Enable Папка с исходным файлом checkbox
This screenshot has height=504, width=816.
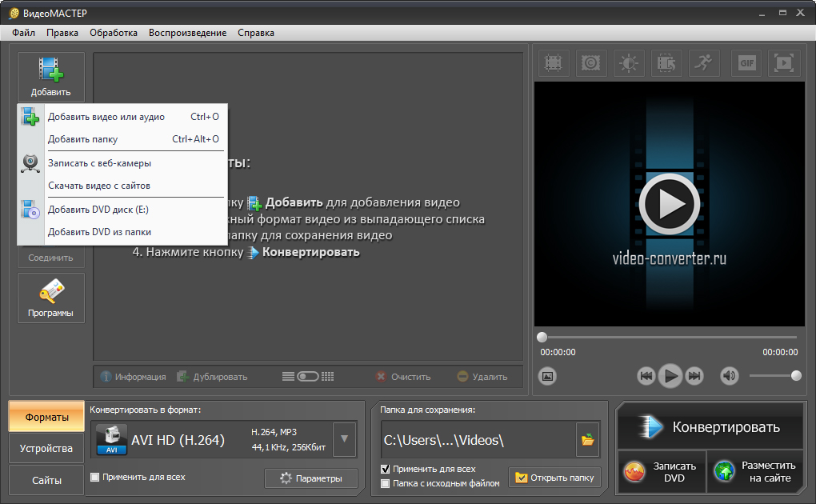pyautogui.click(x=385, y=484)
